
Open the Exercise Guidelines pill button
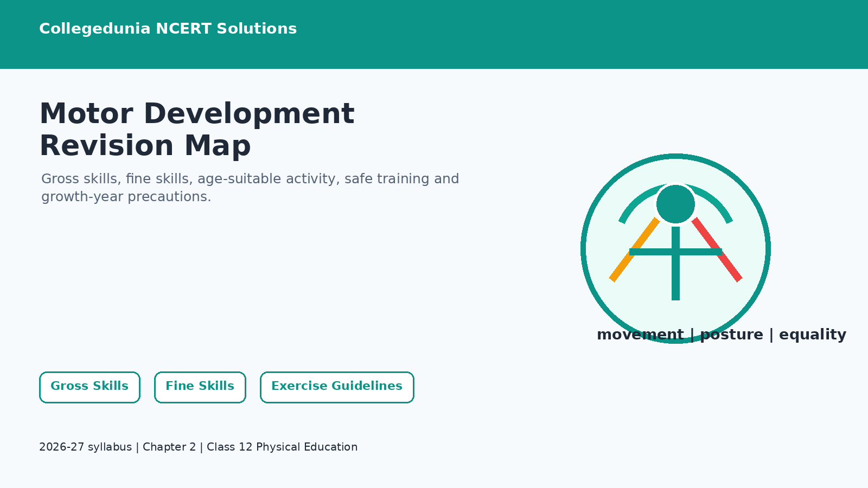pos(337,387)
